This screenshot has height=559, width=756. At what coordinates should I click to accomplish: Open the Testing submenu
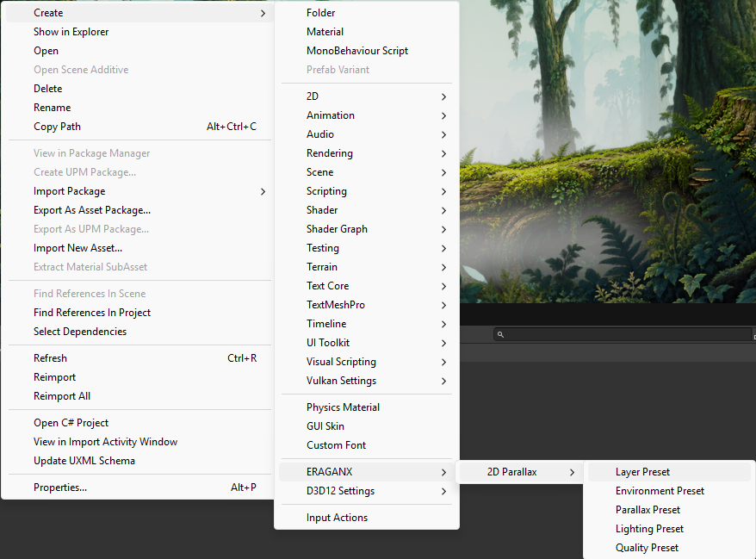367,248
